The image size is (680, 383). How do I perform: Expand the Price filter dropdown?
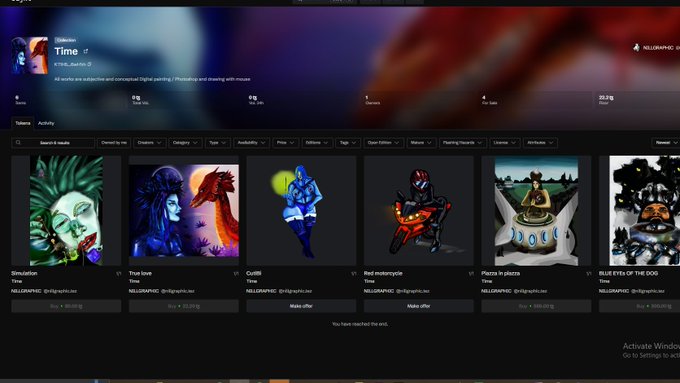[x=285, y=143]
